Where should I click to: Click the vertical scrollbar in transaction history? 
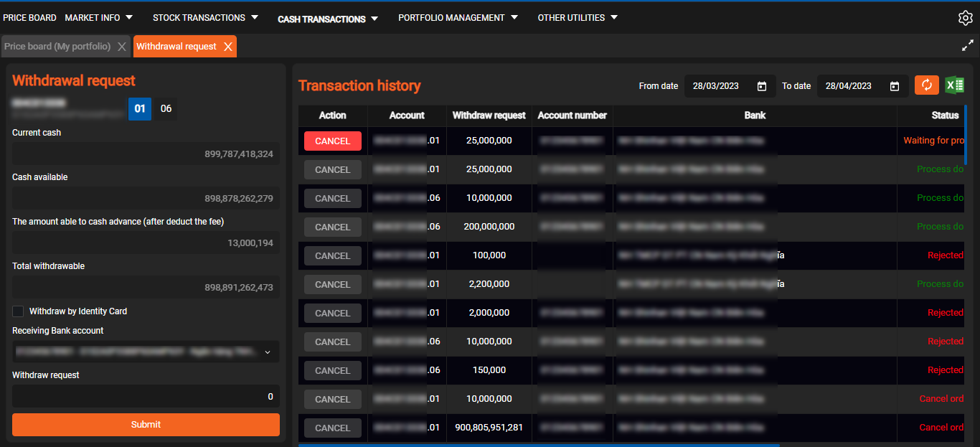pos(966,136)
